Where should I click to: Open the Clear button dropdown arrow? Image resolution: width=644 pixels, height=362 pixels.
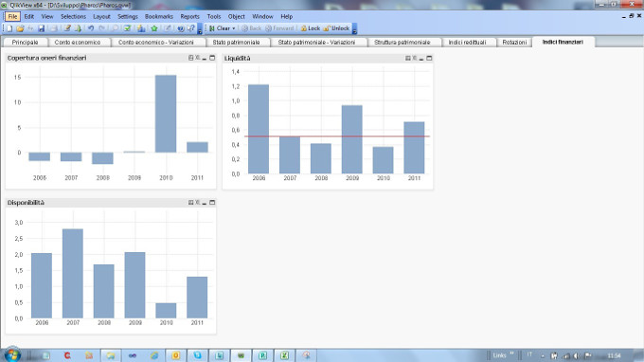pos(234,28)
